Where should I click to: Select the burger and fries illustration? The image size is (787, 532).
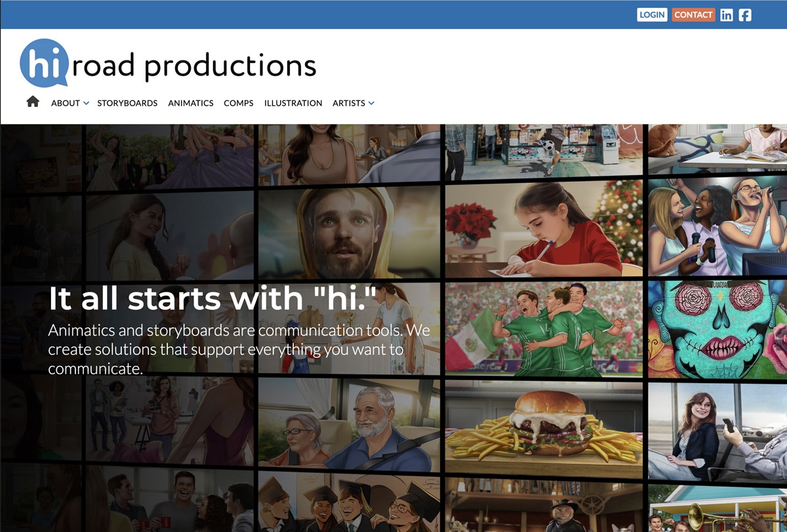(x=544, y=430)
